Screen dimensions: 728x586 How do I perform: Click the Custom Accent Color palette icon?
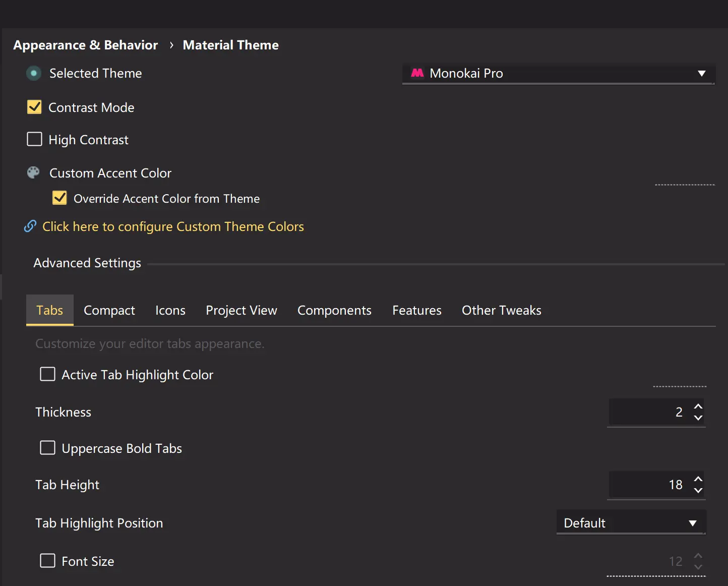pos(33,173)
